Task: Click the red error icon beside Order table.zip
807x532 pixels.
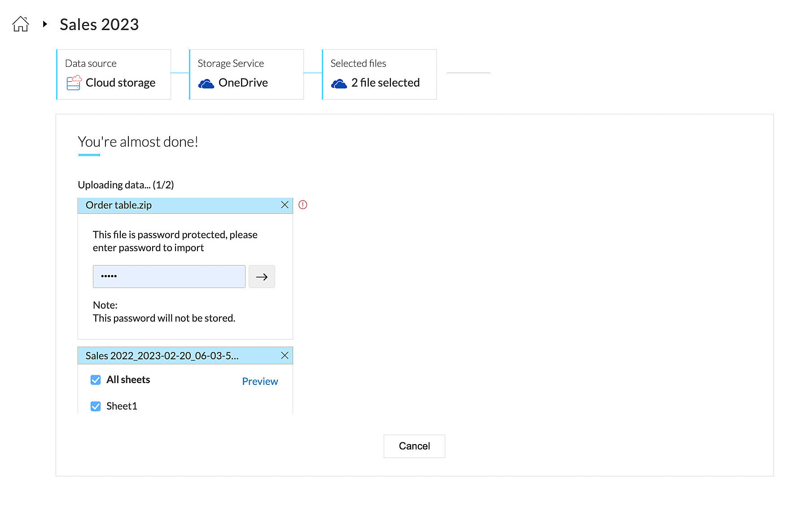Action: (x=303, y=205)
